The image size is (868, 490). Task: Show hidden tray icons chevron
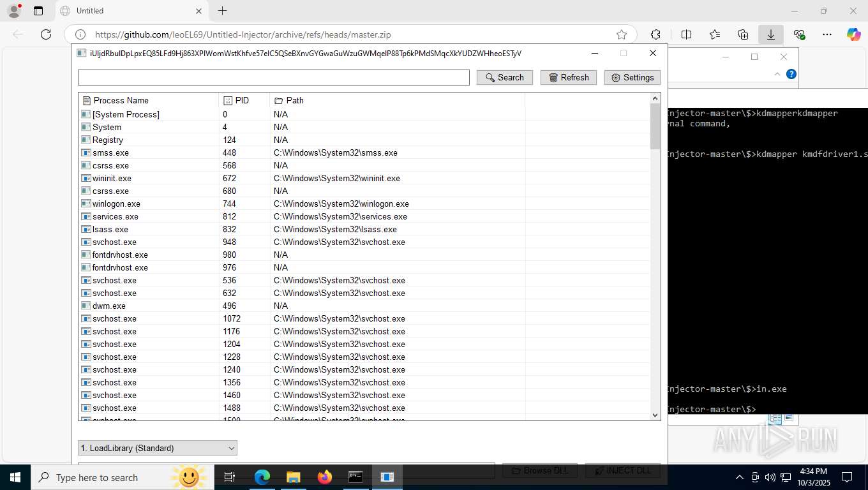(740, 477)
